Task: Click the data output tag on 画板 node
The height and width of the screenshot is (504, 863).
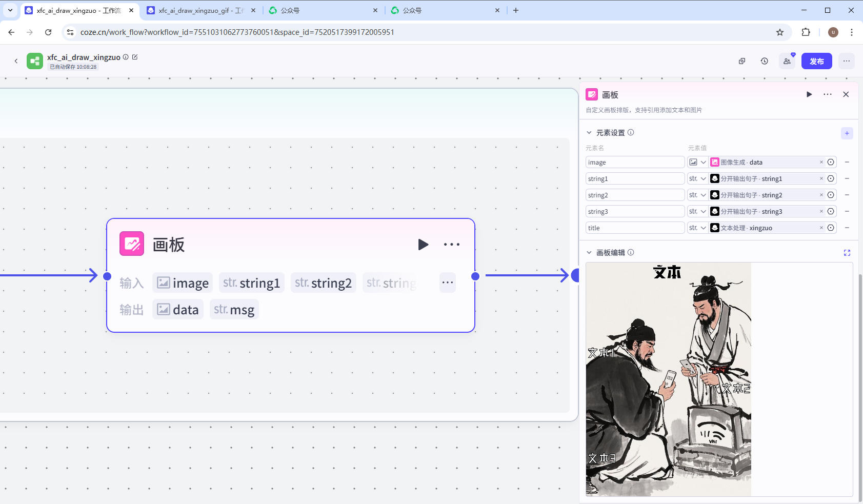Action: [x=178, y=310]
